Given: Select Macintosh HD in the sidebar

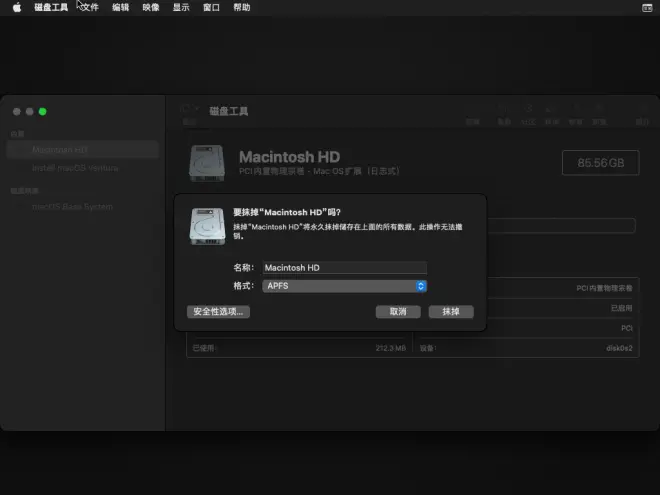Looking at the screenshot, I should tap(82, 149).
